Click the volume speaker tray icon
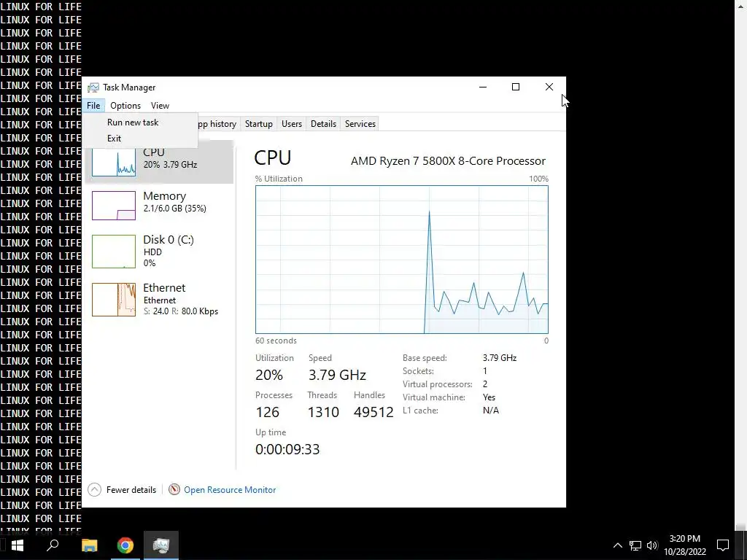747x560 pixels. tap(652, 545)
